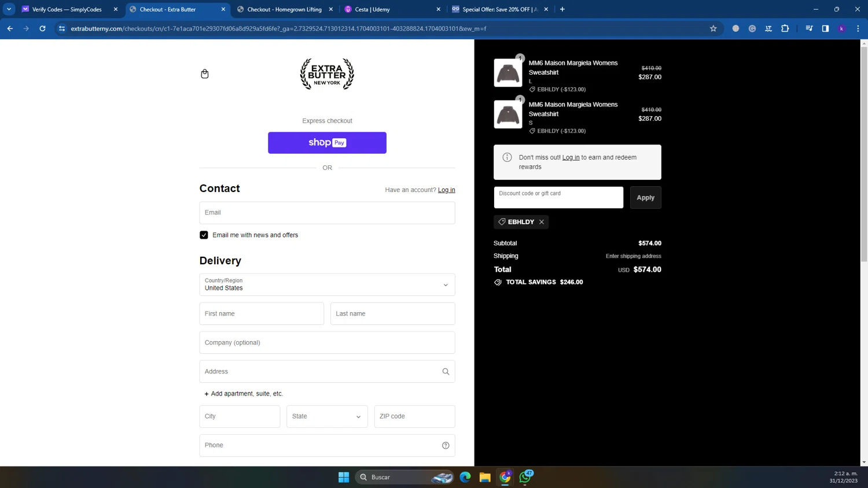Click Add apartment, suite, etc.
Screen dimensions: 868x488
click(x=244, y=394)
